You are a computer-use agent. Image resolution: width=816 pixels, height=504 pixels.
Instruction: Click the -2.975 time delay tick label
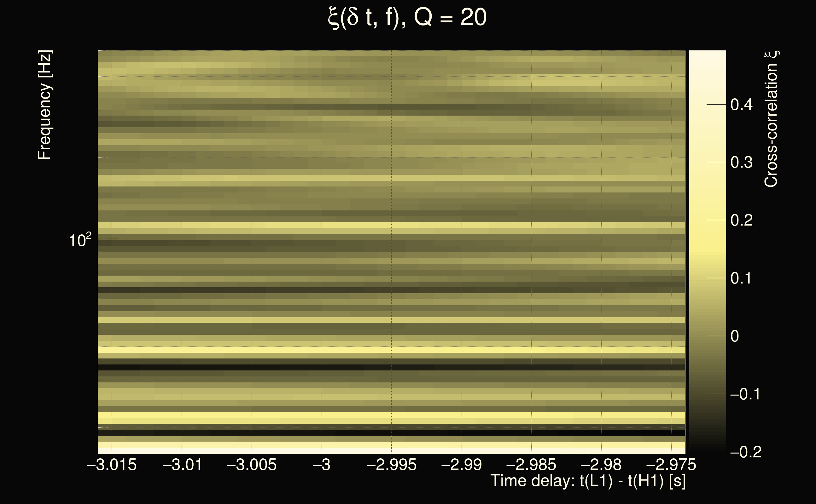(671, 465)
